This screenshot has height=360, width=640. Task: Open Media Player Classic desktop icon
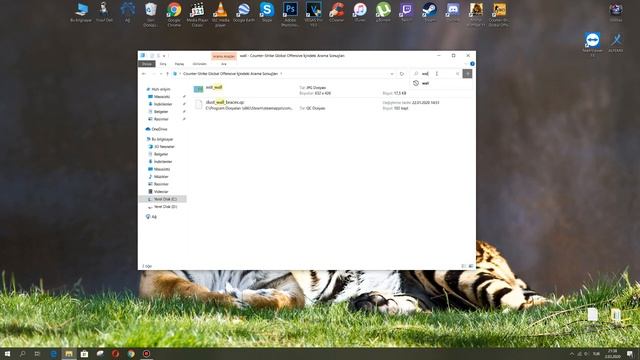click(197, 13)
